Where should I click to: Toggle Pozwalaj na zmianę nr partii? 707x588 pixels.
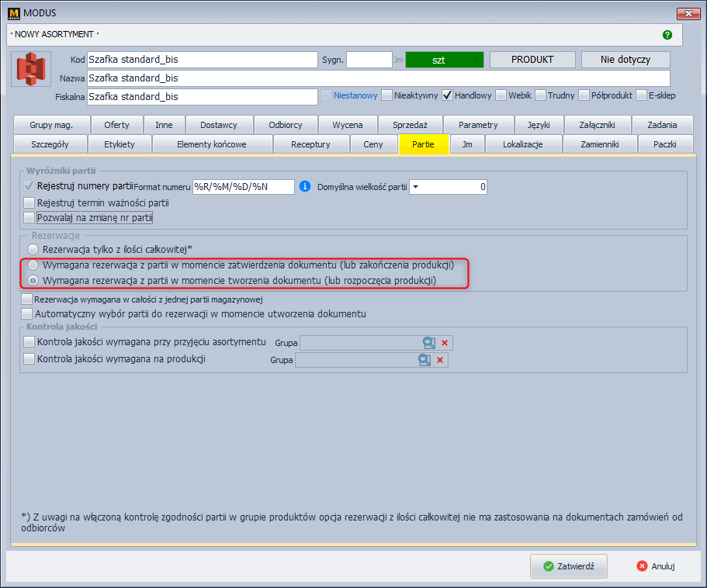(x=29, y=218)
